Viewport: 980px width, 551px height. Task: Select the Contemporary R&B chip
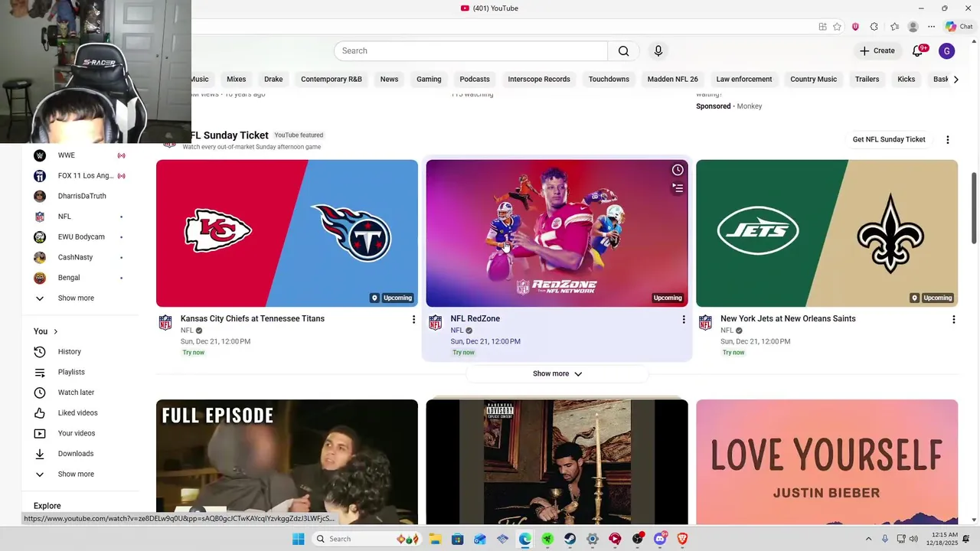(332, 79)
